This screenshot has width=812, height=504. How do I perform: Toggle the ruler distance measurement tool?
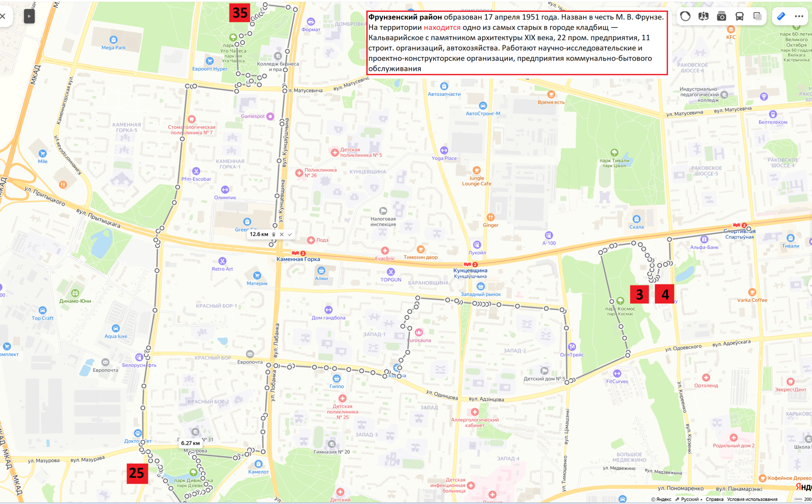(781, 16)
